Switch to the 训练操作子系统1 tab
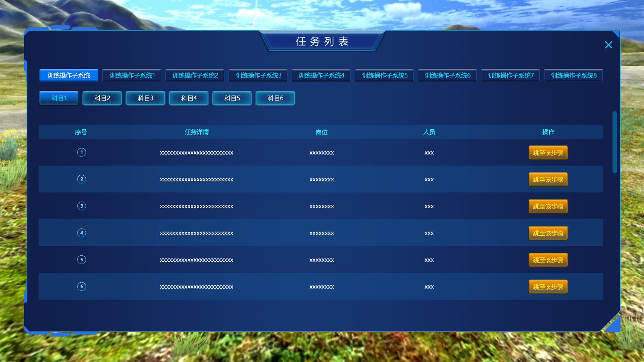 click(132, 75)
